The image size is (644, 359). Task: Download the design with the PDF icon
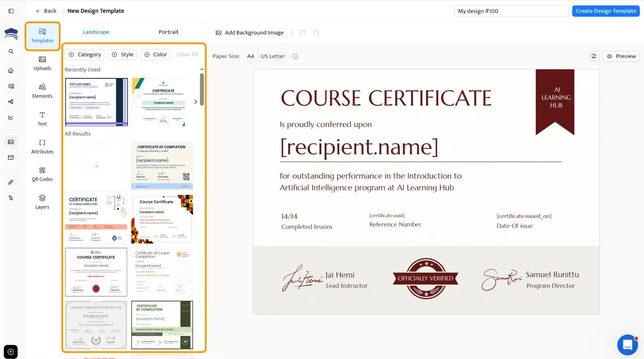594,56
